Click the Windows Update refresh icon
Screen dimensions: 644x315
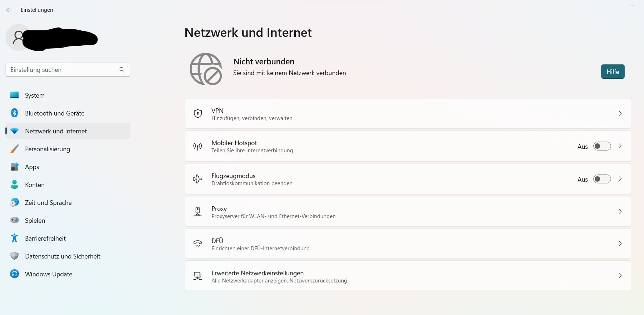pyautogui.click(x=14, y=274)
